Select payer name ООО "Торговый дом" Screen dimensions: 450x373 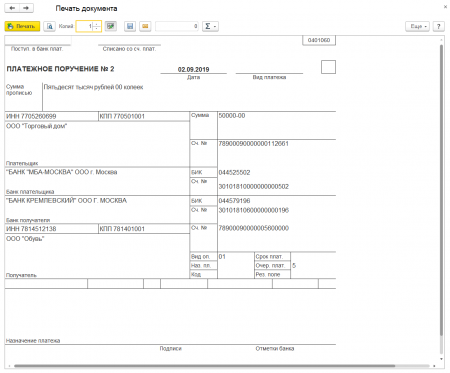point(37,126)
